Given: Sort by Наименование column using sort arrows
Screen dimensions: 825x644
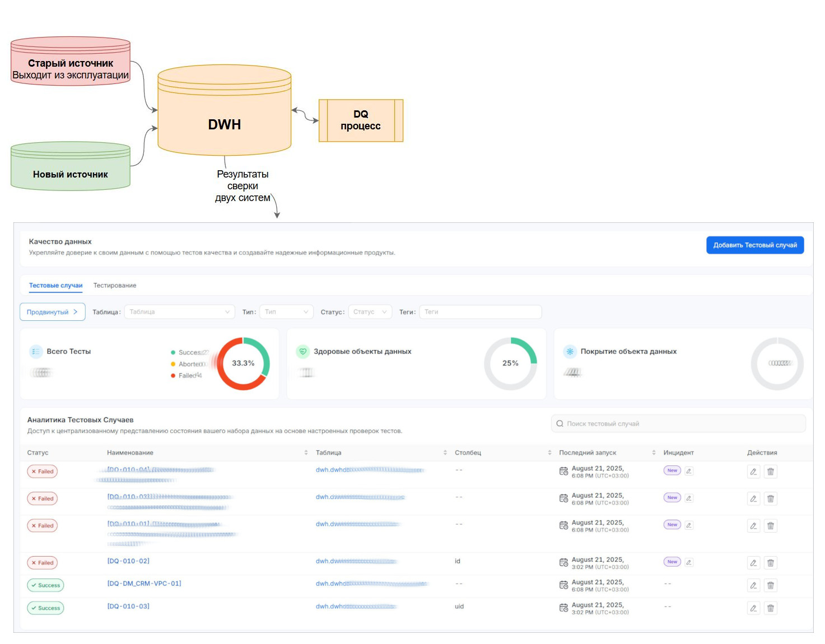Looking at the screenshot, I should point(306,452).
